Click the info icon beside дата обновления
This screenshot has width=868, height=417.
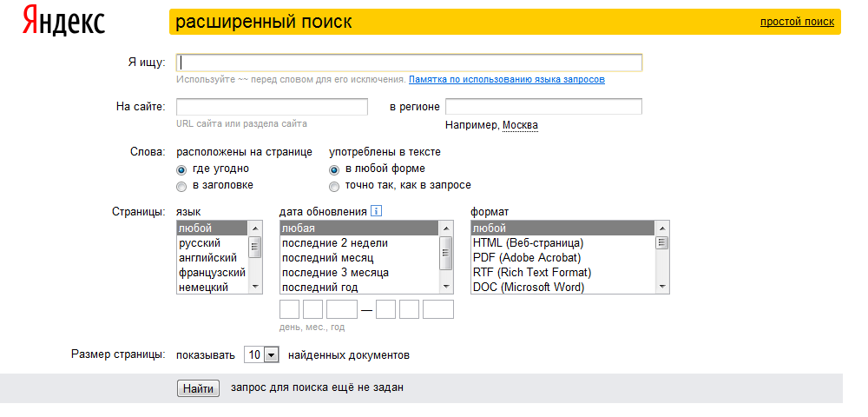click(376, 211)
